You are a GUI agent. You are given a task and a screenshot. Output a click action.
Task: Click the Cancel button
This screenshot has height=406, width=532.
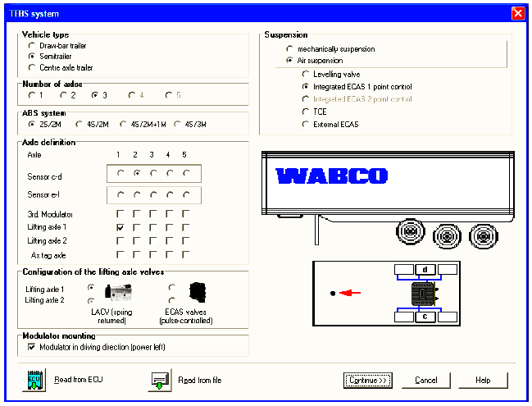426,381
